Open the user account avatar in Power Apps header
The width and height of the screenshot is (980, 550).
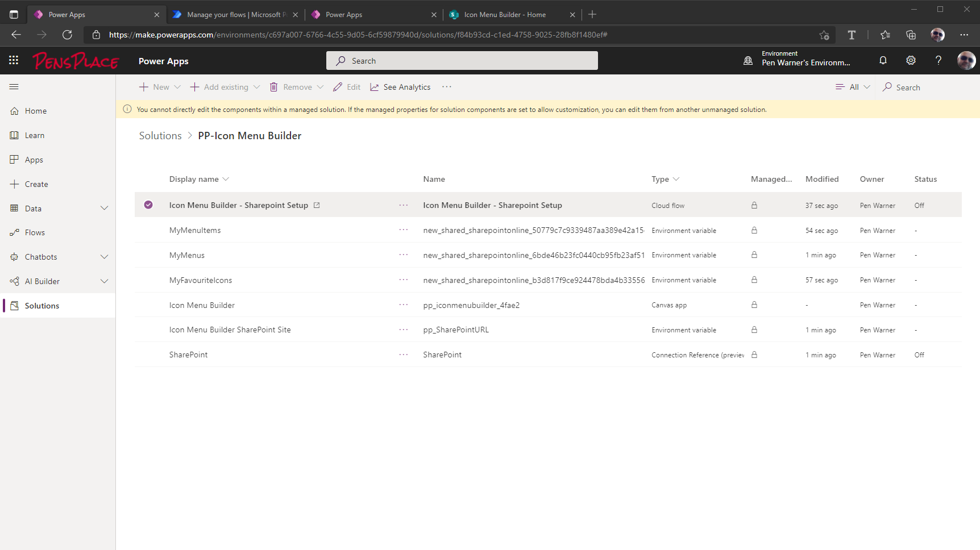click(x=966, y=60)
